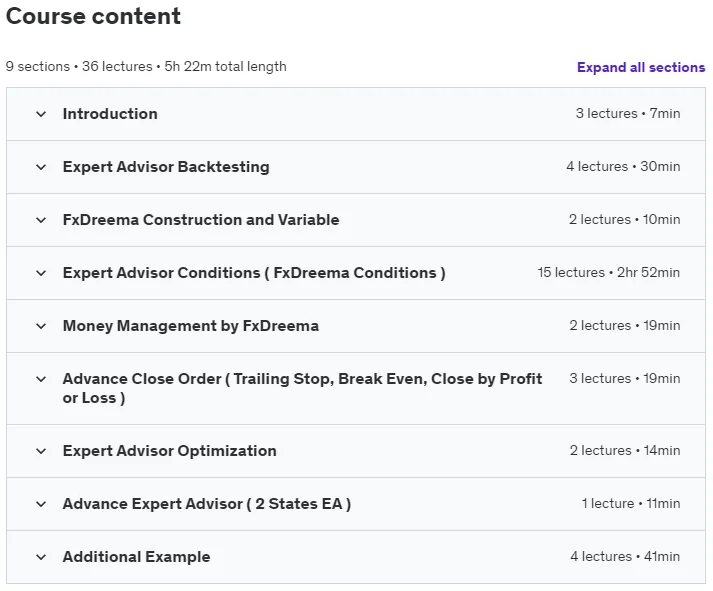Screen dimensions: 713x591
Task: Open Expert Advisor Backtesting section title
Action: (166, 167)
